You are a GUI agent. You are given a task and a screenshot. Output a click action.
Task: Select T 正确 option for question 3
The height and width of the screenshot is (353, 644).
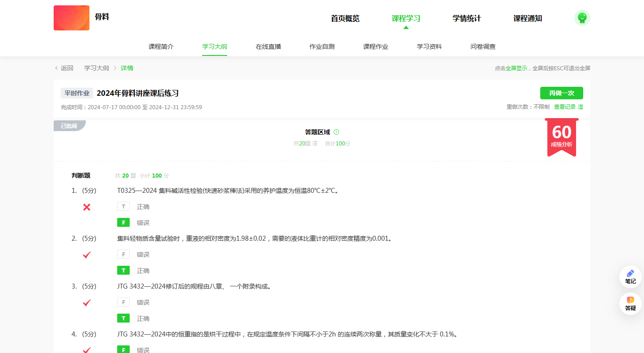(x=123, y=319)
